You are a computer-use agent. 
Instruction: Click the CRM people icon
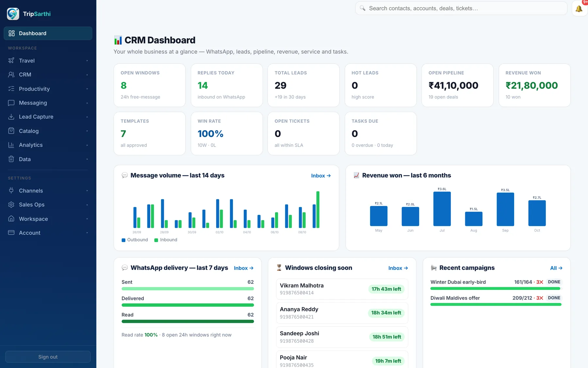click(11, 75)
